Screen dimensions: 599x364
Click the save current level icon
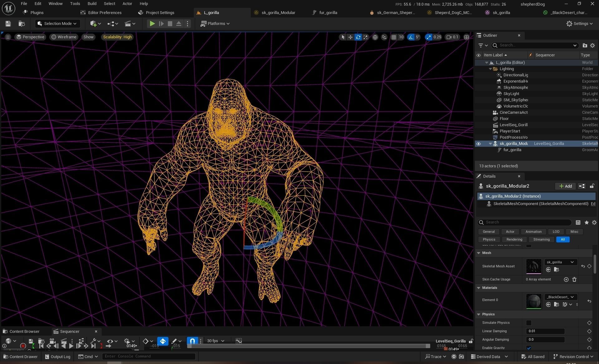click(8, 24)
